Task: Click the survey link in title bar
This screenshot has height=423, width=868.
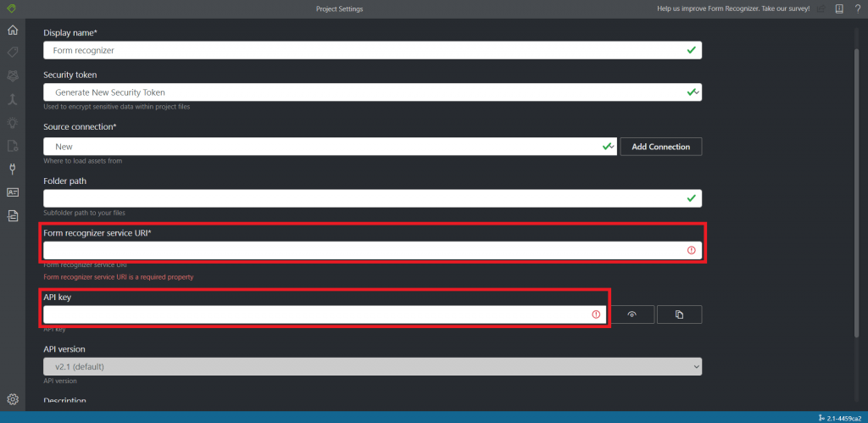Action: pyautogui.click(x=733, y=8)
